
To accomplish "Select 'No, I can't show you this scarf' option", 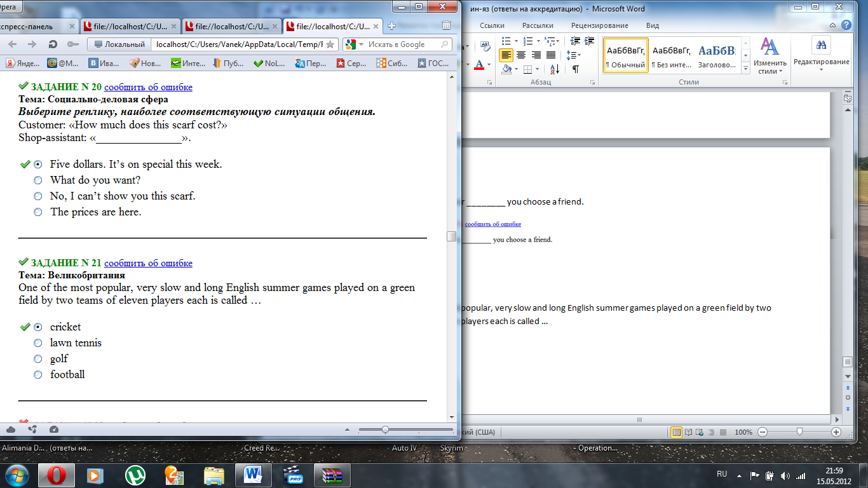I will [x=38, y=196].
